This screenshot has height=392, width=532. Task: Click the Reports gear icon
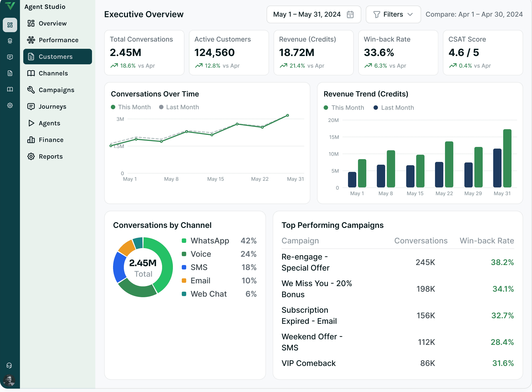(x=31, y=156)
